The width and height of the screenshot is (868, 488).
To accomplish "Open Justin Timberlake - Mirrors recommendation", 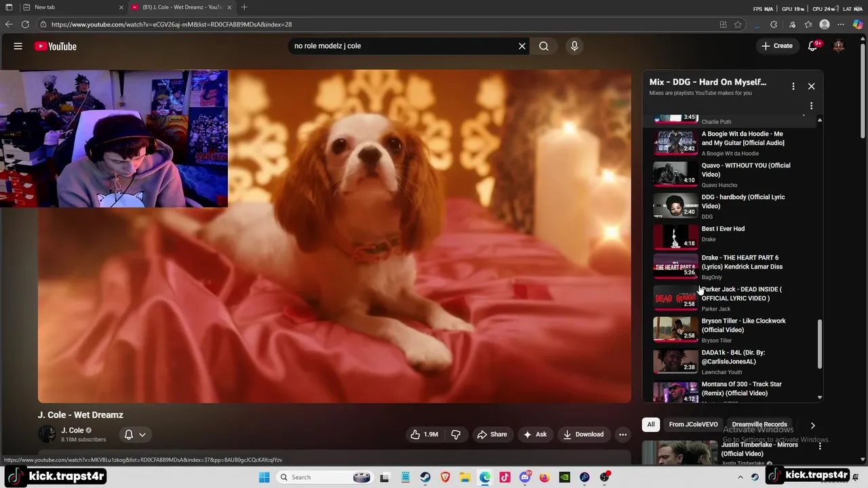I will (x=759, y=449).
